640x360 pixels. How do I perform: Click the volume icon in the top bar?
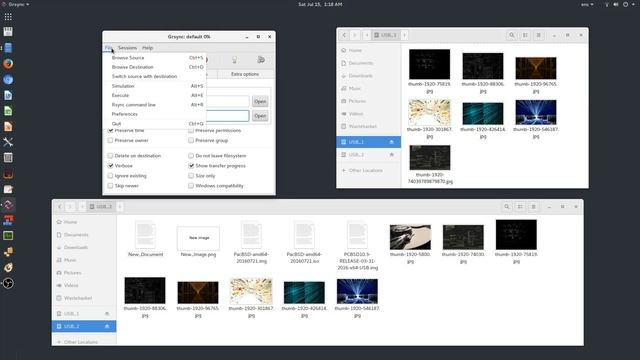(616, 4)
